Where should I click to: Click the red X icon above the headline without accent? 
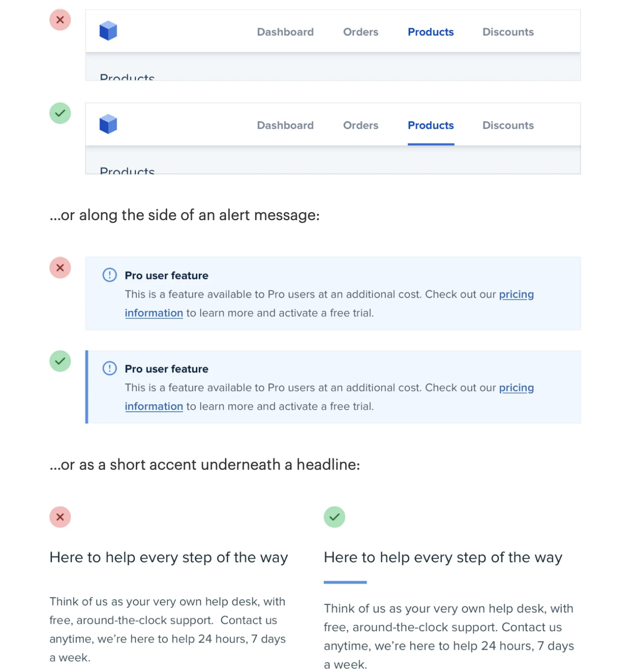pyautogui.click(x=60, y=517)
